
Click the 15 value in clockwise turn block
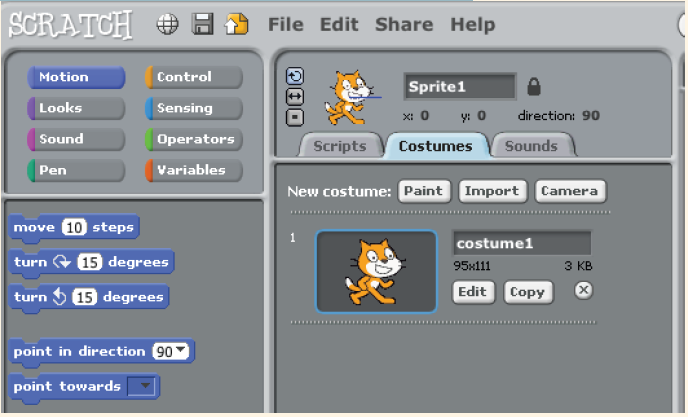(x=90, y=262)
